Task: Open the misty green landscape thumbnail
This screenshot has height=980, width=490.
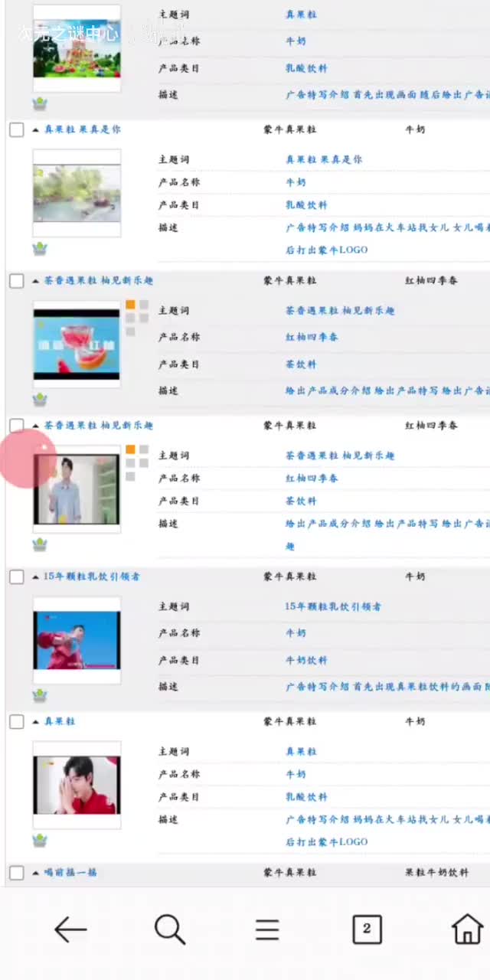Action: [77, 193]
